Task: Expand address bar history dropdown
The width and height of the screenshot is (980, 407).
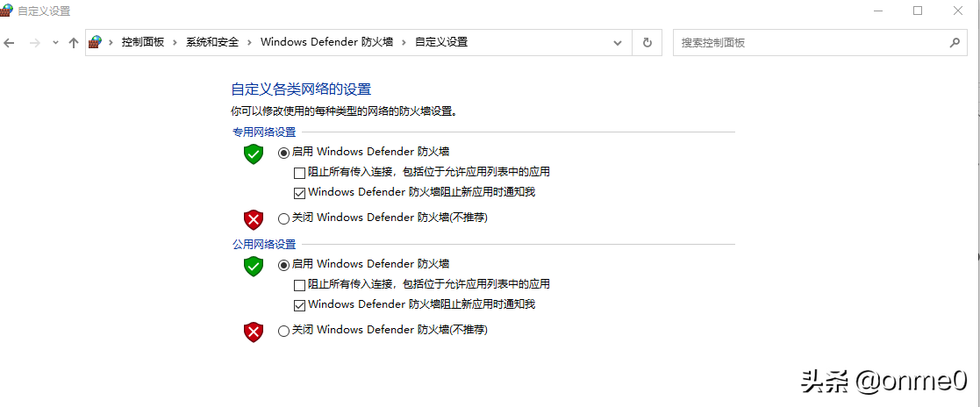Action: point(618,42)
